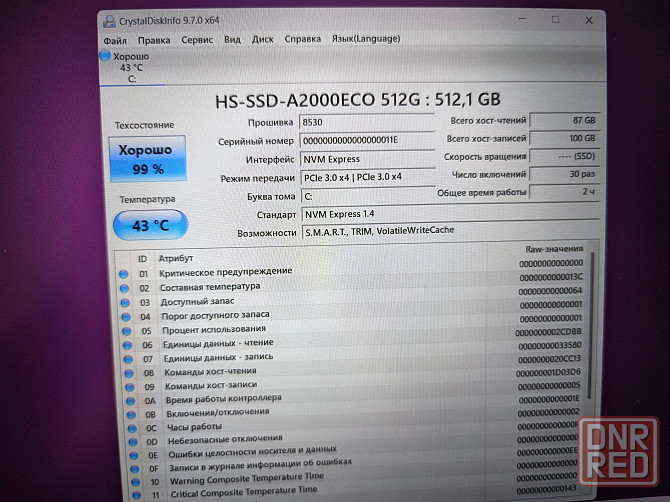Click status dot for Записи в журнале row
The height and width of the screenshot is (502, 670).
tap(135, 469)
